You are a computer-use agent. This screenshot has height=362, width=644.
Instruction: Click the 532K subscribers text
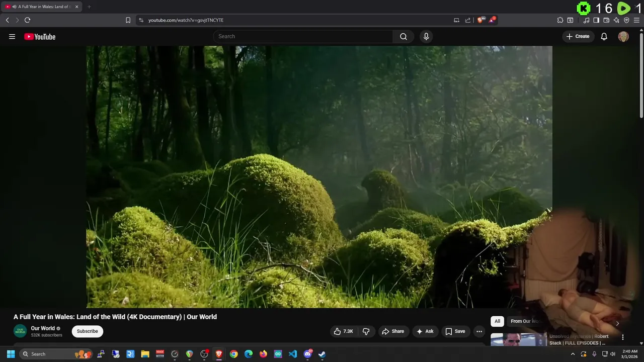tap(46, 335)
